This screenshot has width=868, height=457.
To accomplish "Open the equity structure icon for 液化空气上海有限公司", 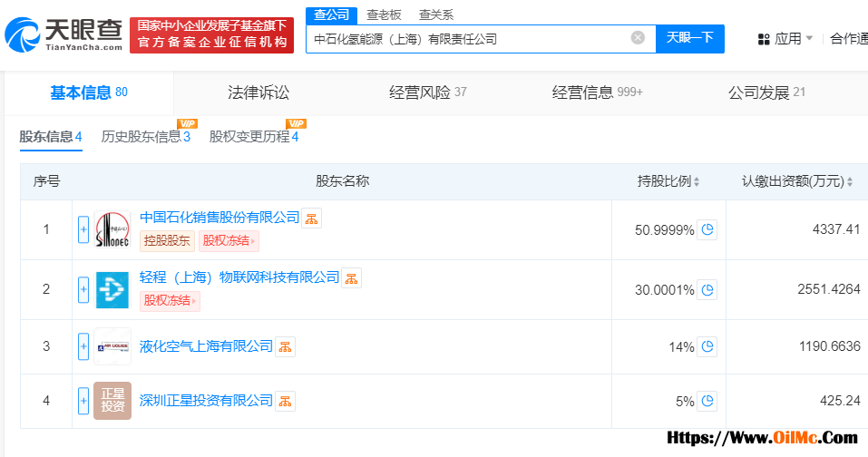I will [x=285, y=347].
